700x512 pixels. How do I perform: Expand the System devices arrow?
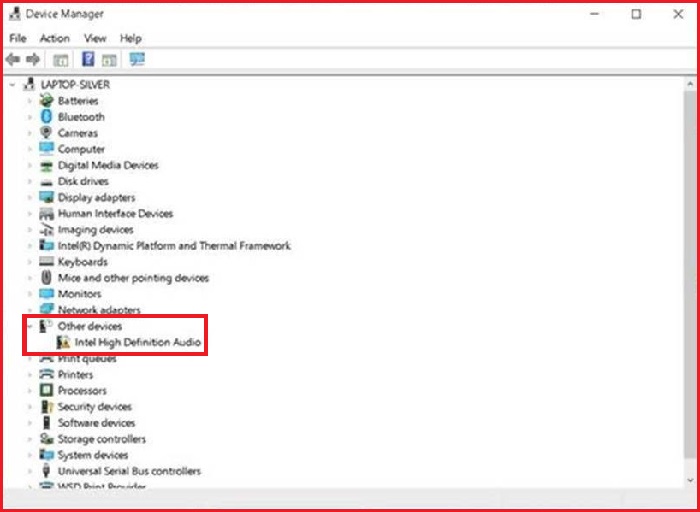[30, 455]
